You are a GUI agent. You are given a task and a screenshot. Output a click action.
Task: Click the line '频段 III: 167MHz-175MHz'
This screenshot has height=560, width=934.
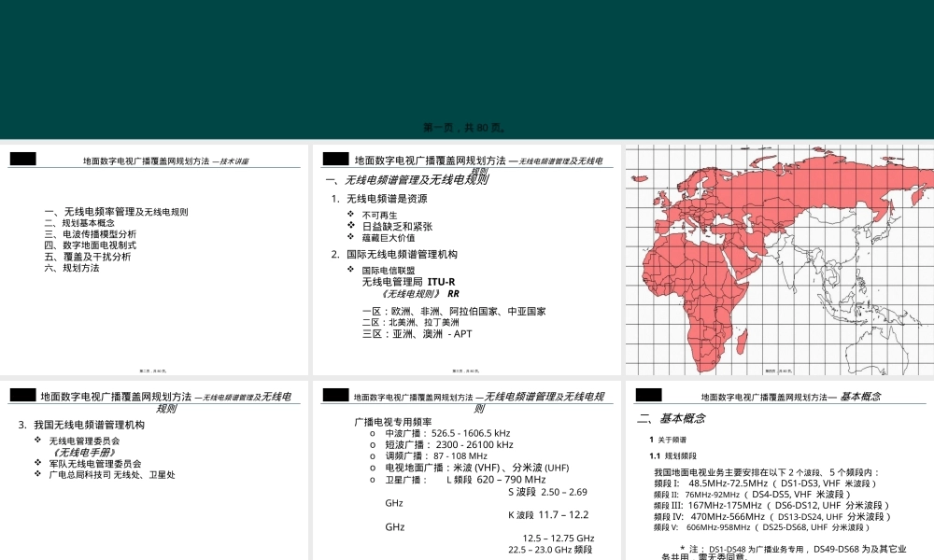(x=772, y=505)
